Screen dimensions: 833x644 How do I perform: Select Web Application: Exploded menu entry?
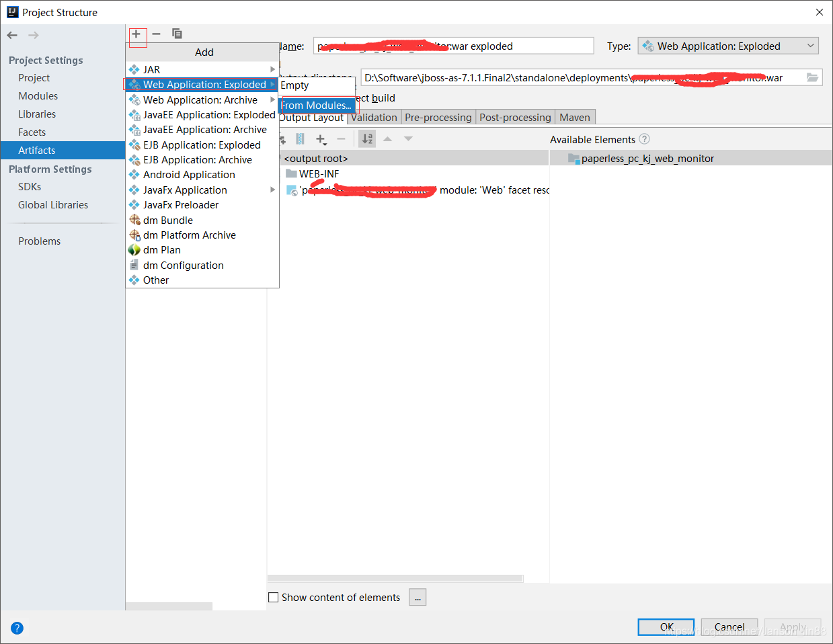[201, 85]
